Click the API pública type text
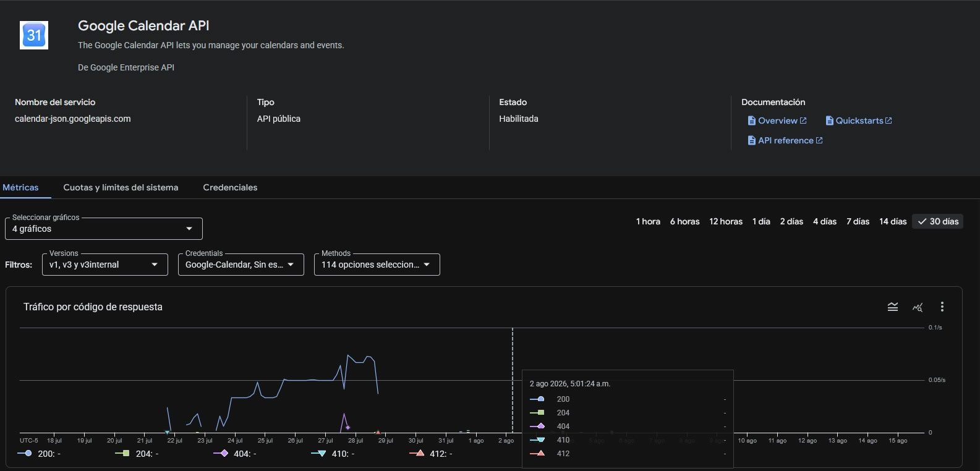Viewport: 980px width, 471px height. click(279, 119)
